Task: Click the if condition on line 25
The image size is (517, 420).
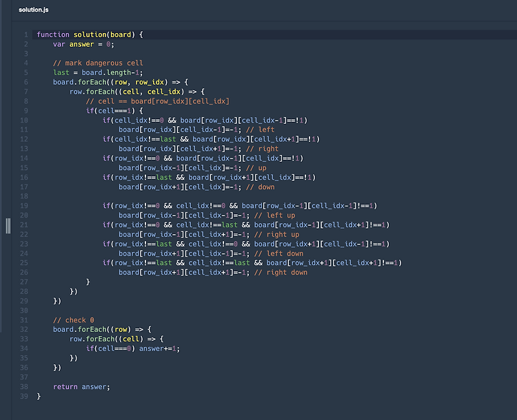Action: [252, 263]
